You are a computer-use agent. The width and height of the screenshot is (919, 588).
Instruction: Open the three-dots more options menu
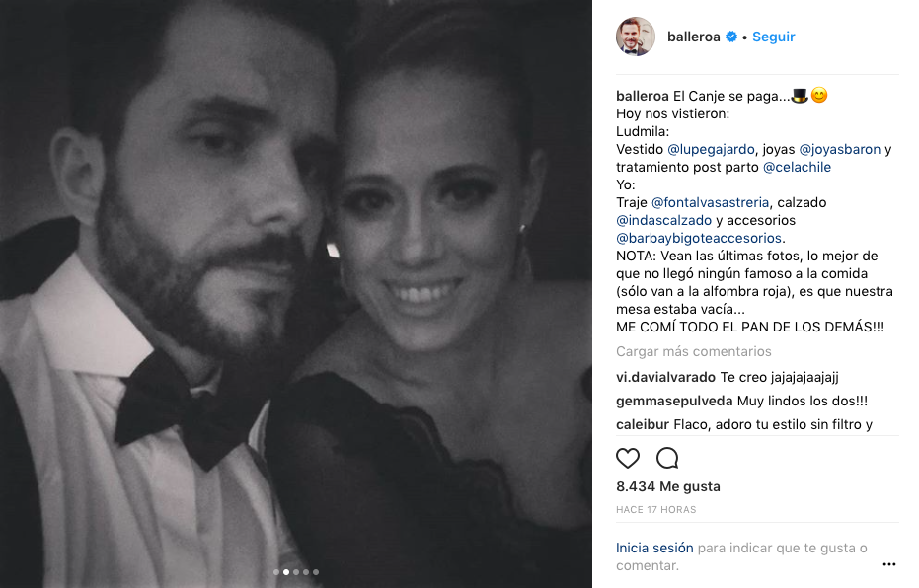click(x=888, y=564)
